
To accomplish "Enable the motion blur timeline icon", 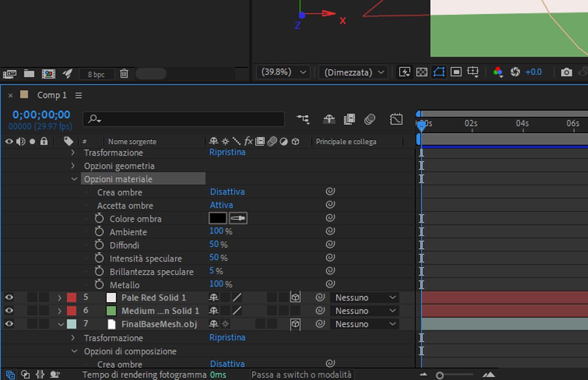I will click(x=370, y=119).
